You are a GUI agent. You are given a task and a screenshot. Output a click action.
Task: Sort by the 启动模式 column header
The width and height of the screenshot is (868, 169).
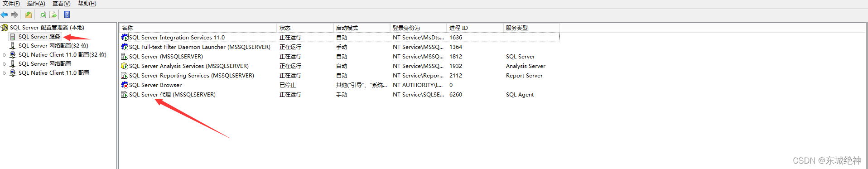tap(362, 28)
